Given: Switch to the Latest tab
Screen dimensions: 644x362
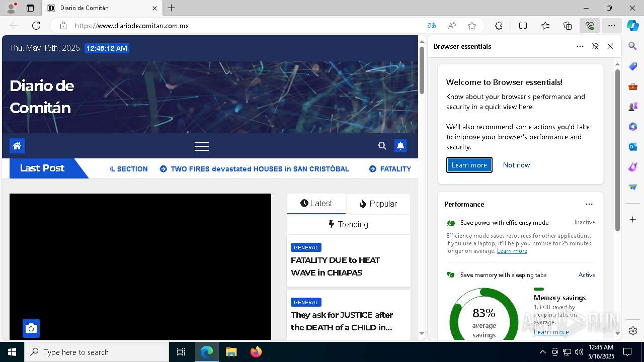Looking at the screenshot, I should pyautogui.click(x=316, y=204).
